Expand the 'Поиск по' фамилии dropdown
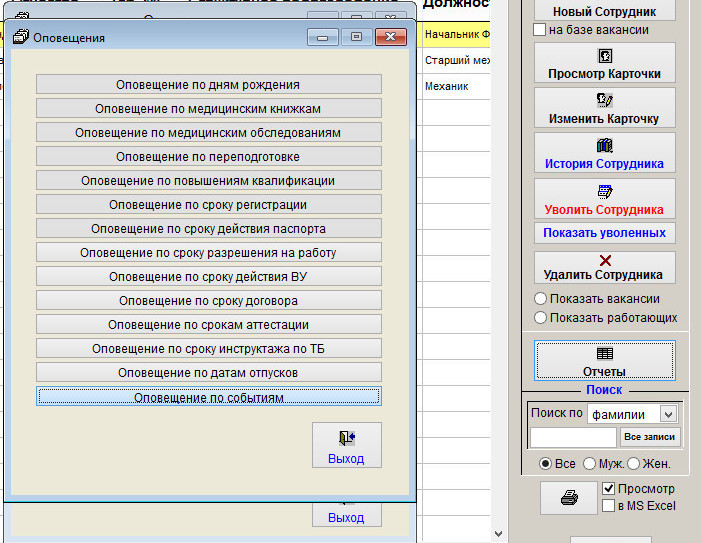The image size is (701, 543). tap(668, 414)
